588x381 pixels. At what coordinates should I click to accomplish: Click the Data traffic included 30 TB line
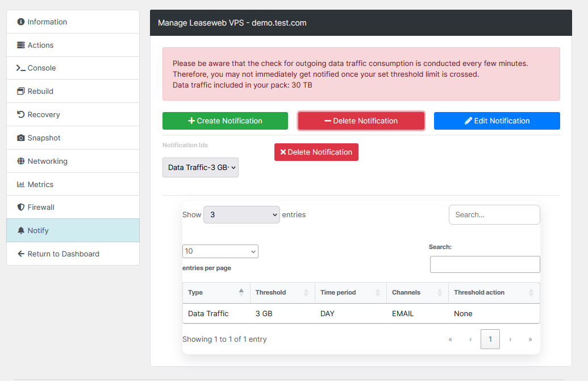[242, 85]
